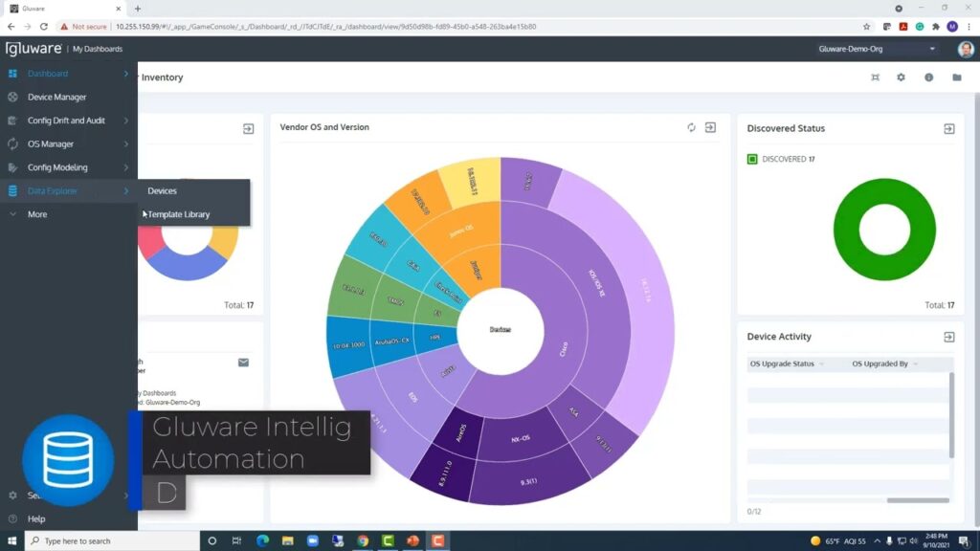Image resolution: width=980 pixels, height=551 pixels.
Task: Click the Config Modeling sidebar icon
Action: [x=13, y=167]
